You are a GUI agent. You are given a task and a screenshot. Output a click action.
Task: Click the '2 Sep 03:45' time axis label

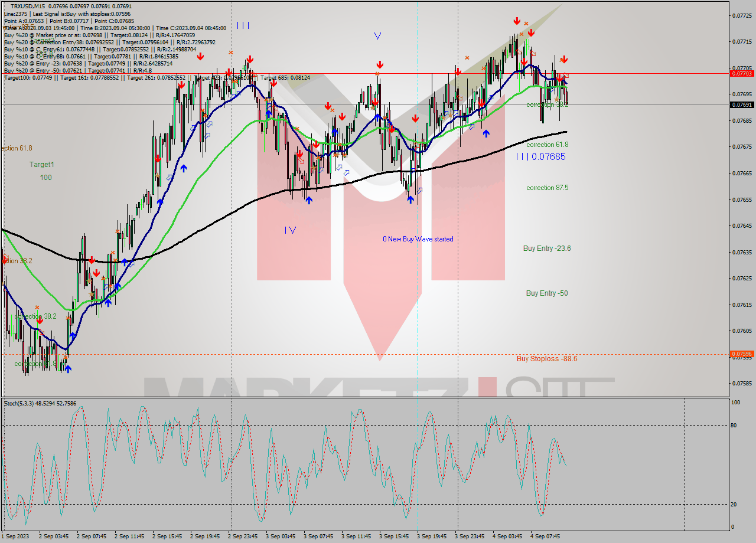pyautogui.click(x=54, y=537)
